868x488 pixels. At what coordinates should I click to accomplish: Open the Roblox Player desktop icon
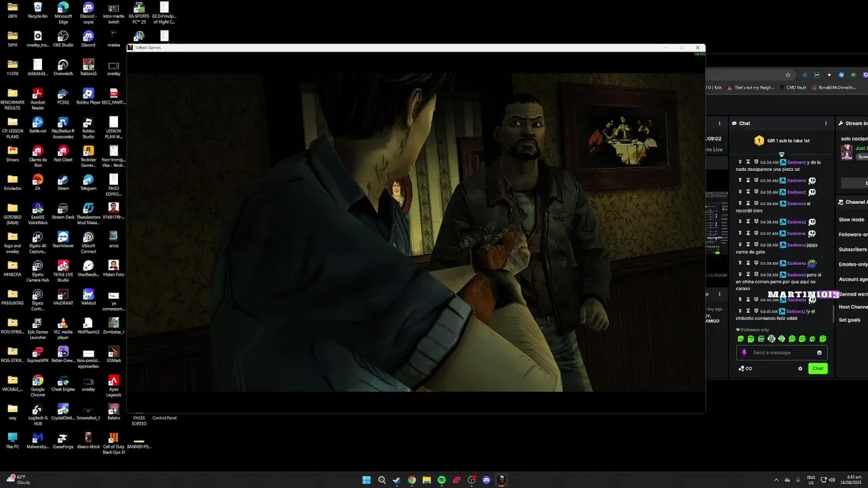tap(88, 96)
